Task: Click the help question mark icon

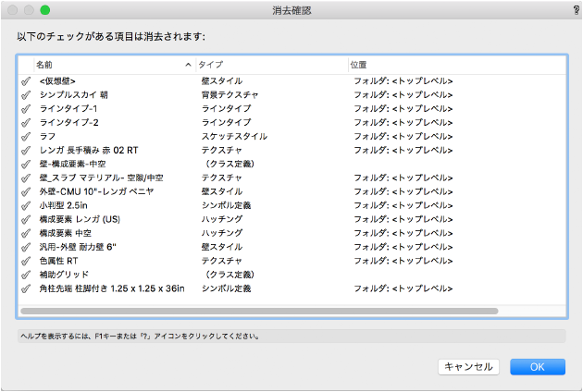Action: pyautogui.click(x=576, y=8)
